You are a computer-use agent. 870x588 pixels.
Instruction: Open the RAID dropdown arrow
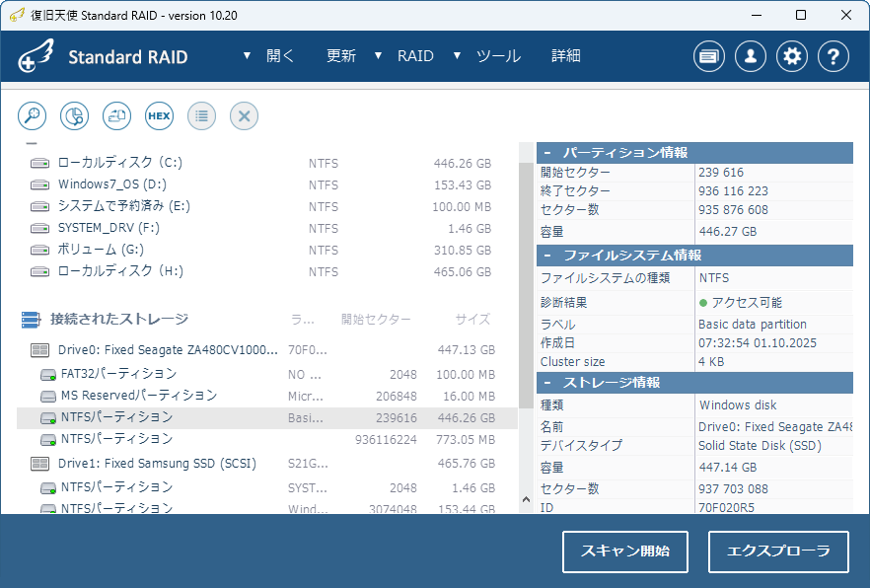pyautogui.click(x=378, y=55)
